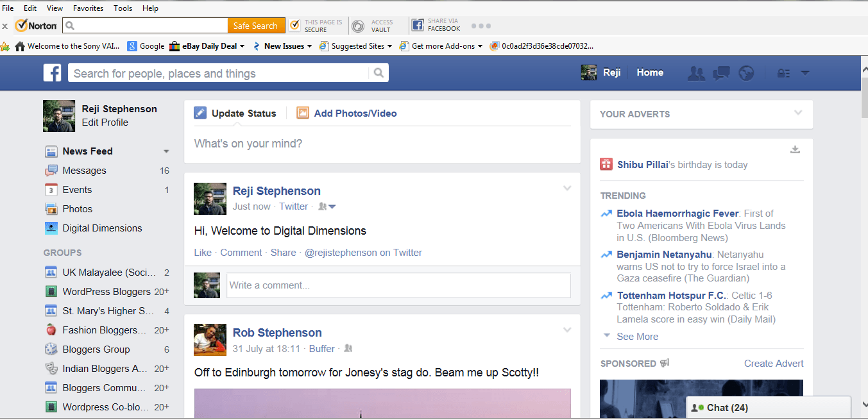Click the Bloggers Group dice icon
868x420 pixels.
click(x=51, y=349)
